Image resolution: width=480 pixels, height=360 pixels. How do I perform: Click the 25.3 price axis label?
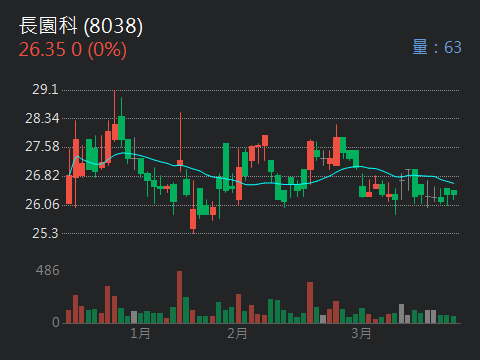(x=45, y=233)
